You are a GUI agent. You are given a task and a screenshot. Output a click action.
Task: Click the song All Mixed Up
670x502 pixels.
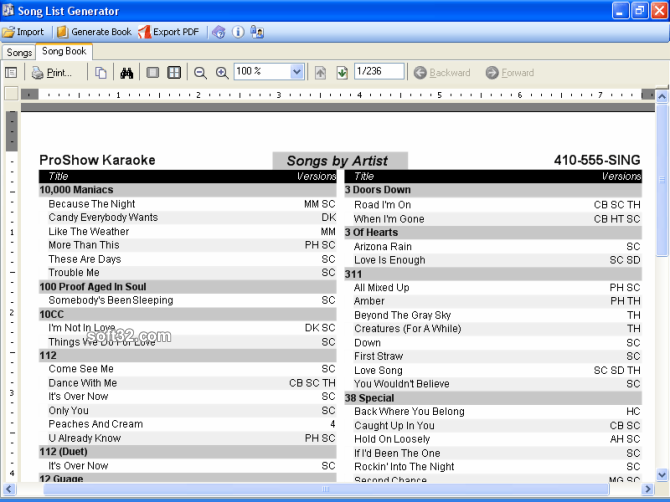click(382, 288)
